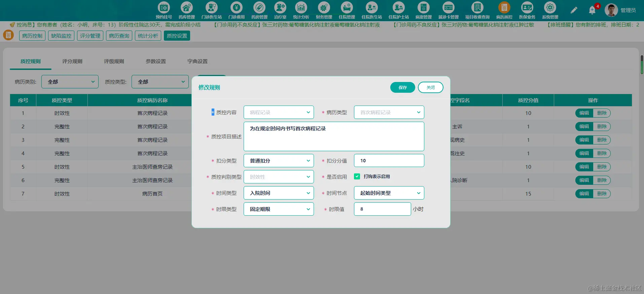Click the 质控病历名称 column header
The height and width of the screenshot is (294, 644).
pyautogui.click(x=152, y=100)
